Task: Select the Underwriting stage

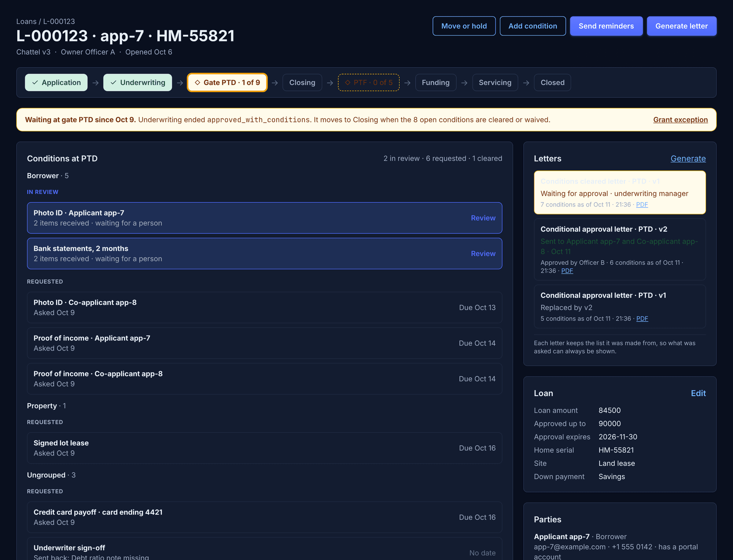Action: tap(137, 82)
